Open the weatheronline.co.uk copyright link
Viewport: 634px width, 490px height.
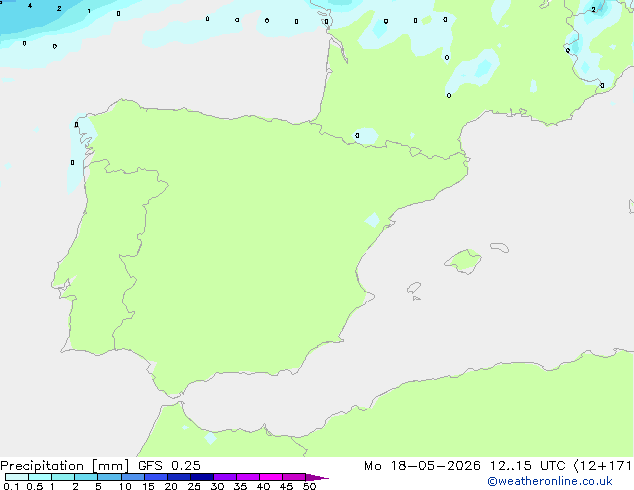[x=549, y=481]
